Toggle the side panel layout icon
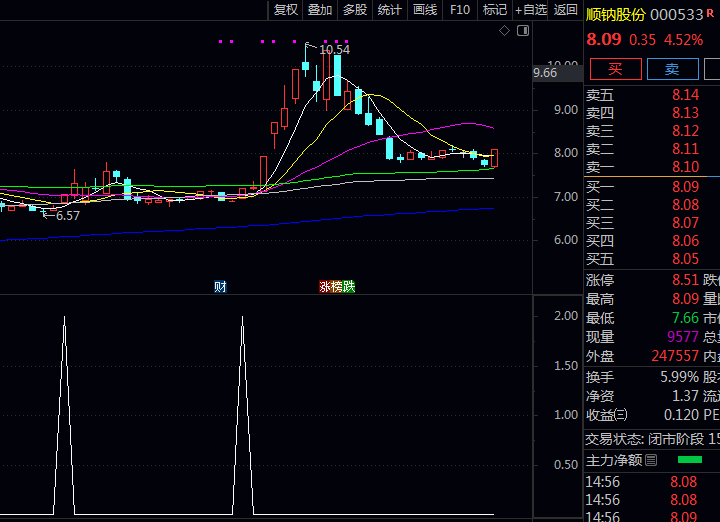 tap(522, 32)
